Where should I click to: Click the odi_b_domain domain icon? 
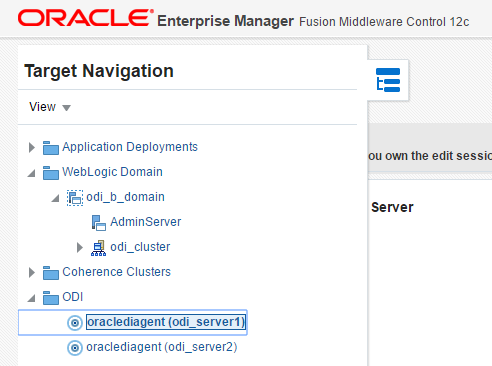pyautogui.click(x=75, y=198)
